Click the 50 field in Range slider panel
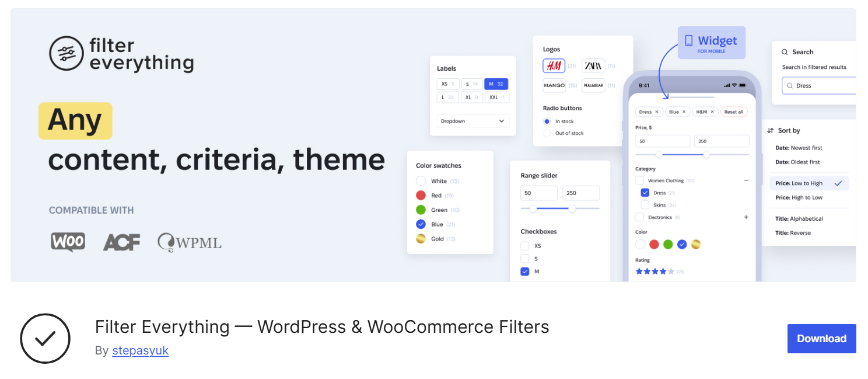868x379 pixels. tap(539, 193)
